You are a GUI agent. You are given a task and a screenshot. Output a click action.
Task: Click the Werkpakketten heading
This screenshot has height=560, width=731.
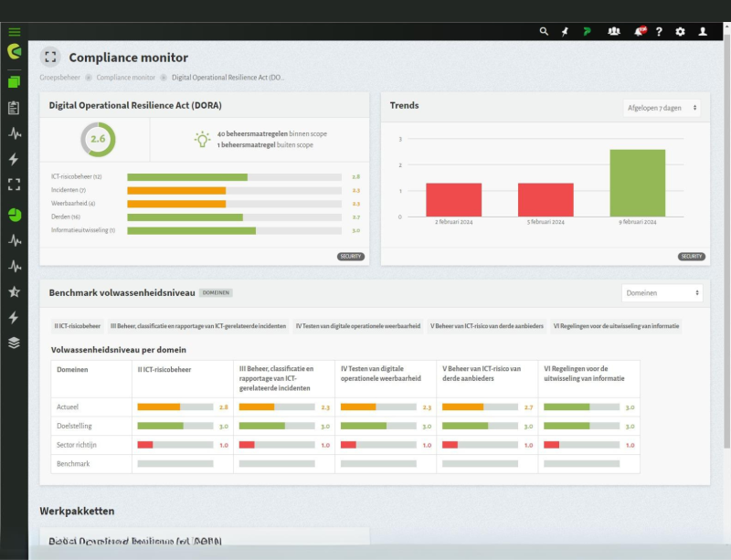tap(77, 511)
